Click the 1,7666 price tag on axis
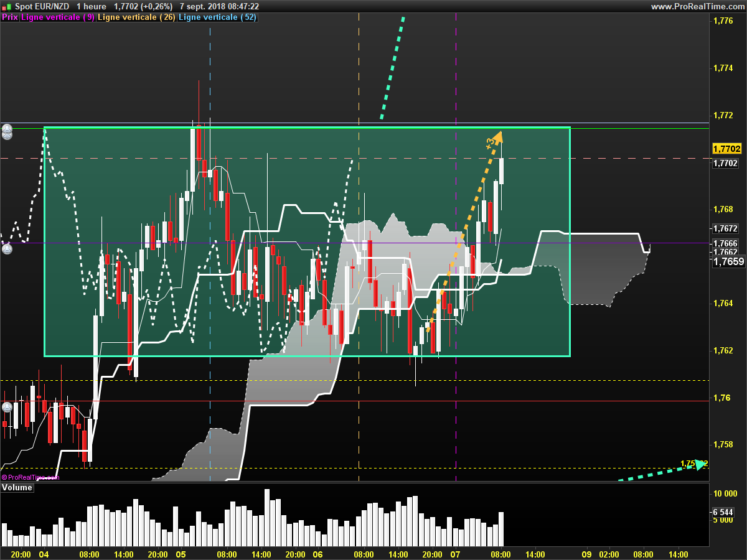This screenshot has width=747, height=560. [x=726, y=243]
